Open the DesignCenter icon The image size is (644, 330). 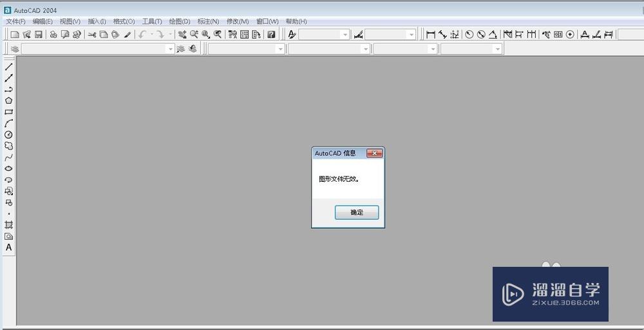(244, 35)
